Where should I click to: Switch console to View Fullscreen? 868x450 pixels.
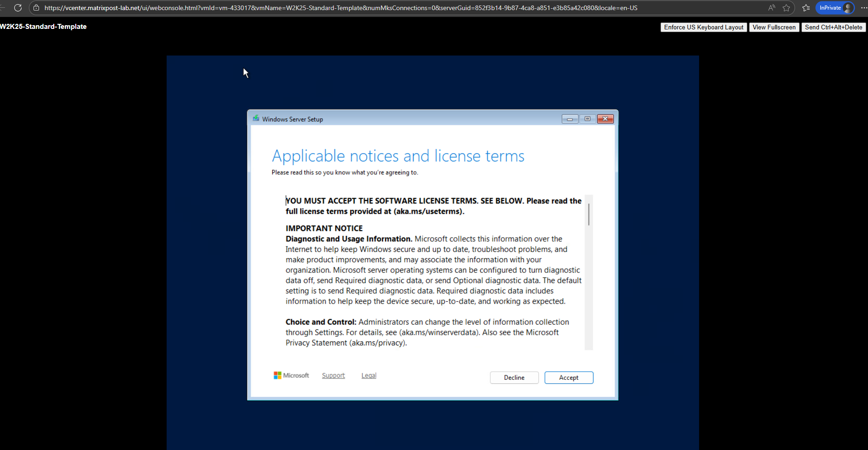coord(774,27)
